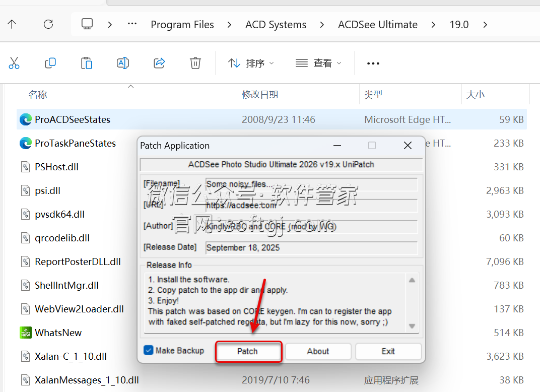Click the This PC monitor icon in address bar
The image size is (540, 392).
click(x=87, y=24)
